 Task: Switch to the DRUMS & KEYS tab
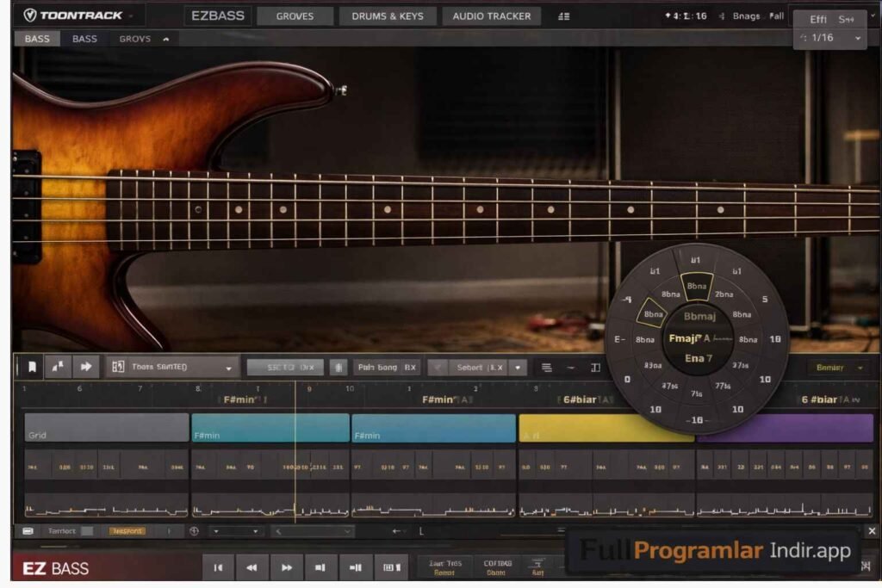click(x=388, y=15)
